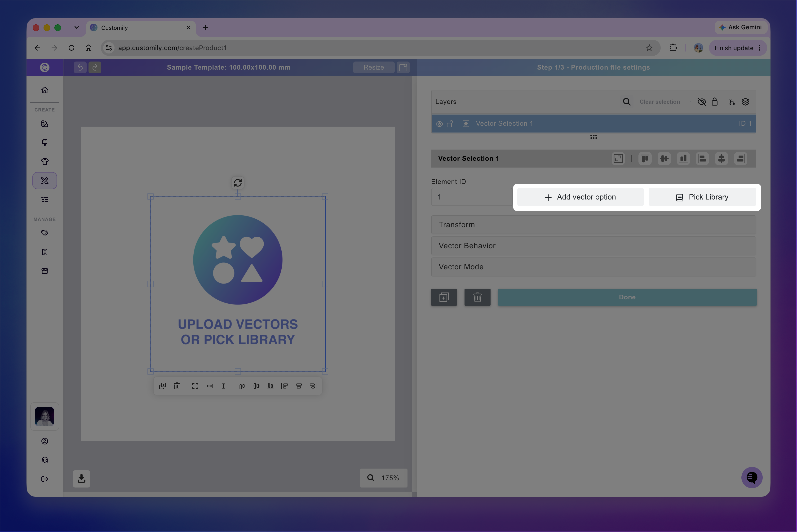Toggle the lock on Vector Selection 1 layer

tap(450, 124)
